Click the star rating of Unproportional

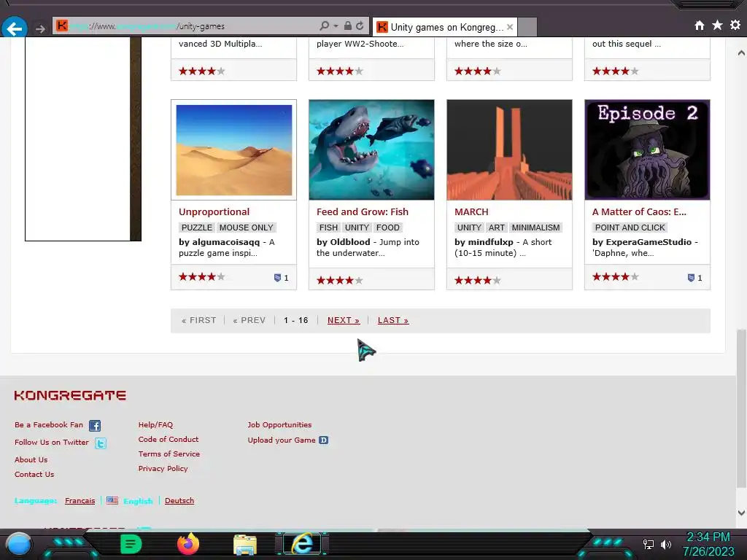pyautogui.click(x=201, y=276)
